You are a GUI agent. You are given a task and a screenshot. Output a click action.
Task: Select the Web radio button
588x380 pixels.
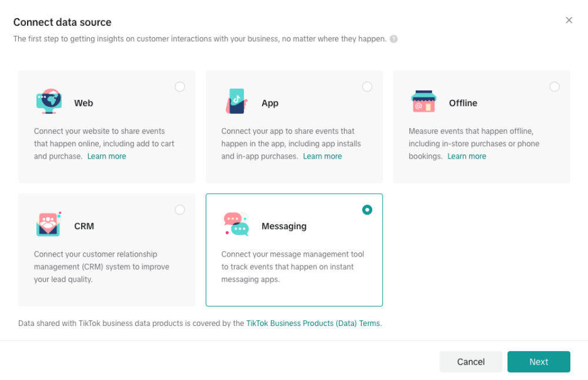pos(179,86)
